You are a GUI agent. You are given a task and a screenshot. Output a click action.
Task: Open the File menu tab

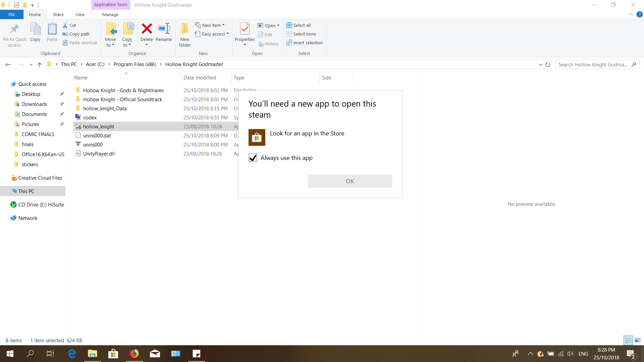(11, 14)
